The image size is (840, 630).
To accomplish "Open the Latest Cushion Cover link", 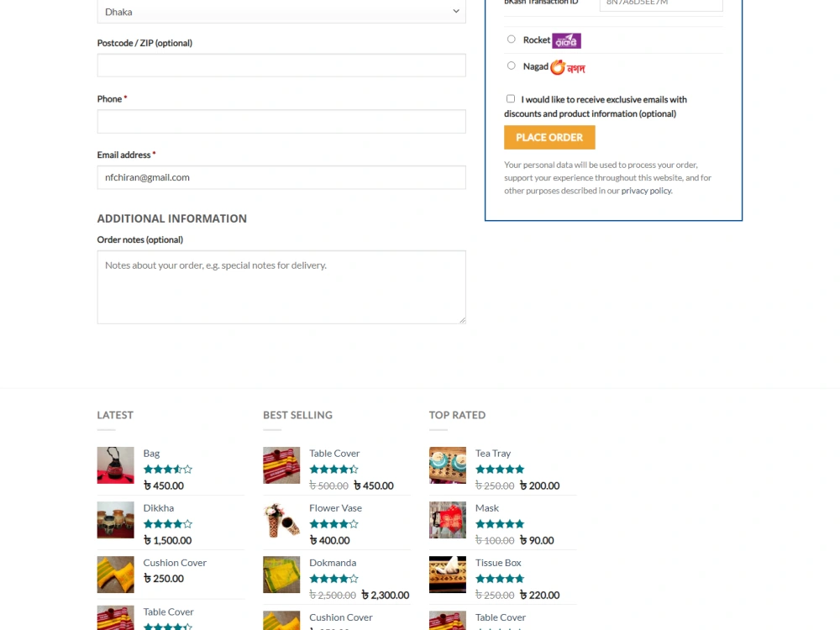I will (175, 563).
